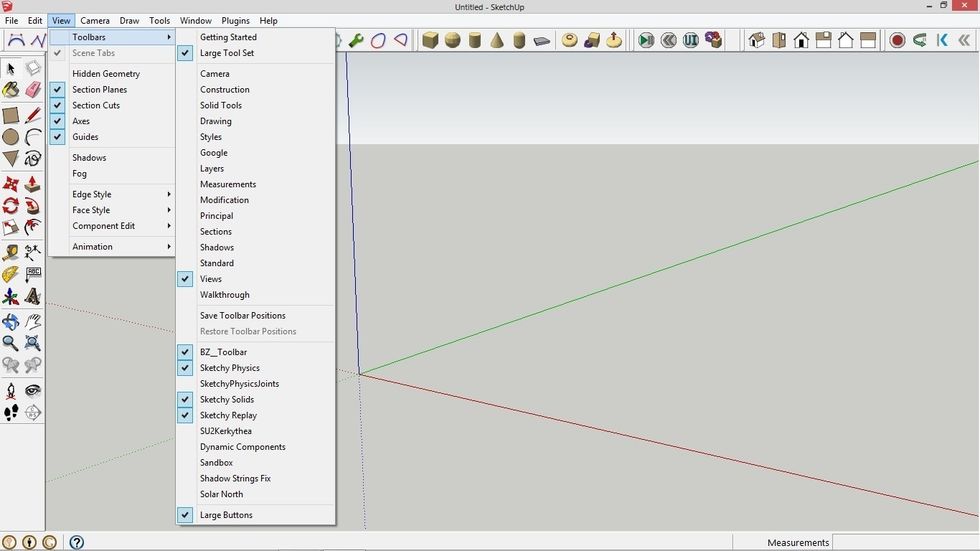The image size is (980, 551).
Task: Pick the Paint Bucket tool
Action: coord(11,90)
